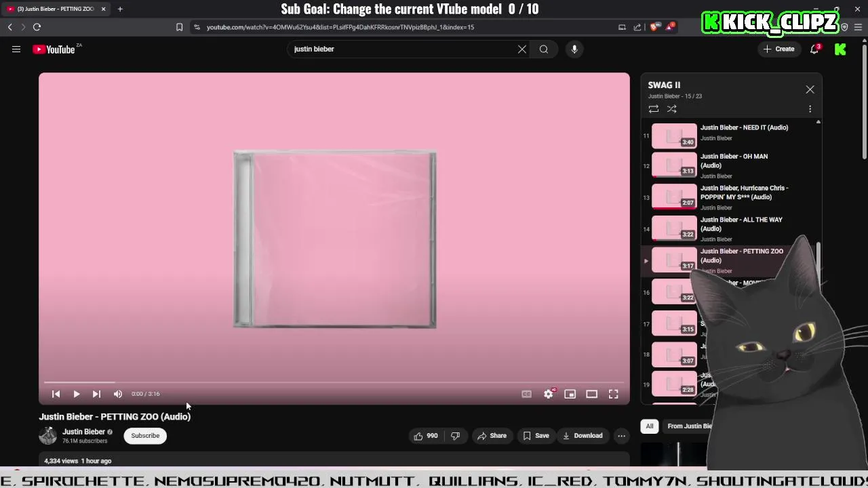Viewport: 868px width, 488px height.
Task: Open the YouTube hamburger guide menu
Action: [x=16, y=49]
